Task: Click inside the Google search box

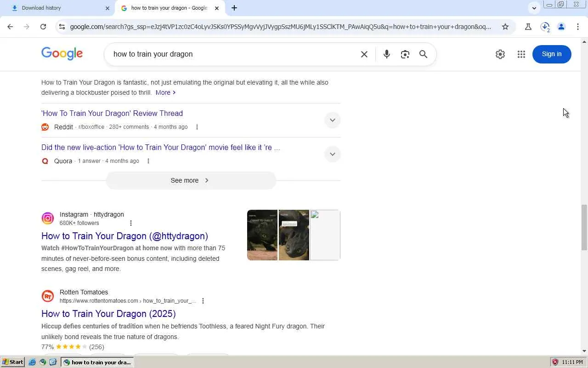Action: (x=234, y=54)
